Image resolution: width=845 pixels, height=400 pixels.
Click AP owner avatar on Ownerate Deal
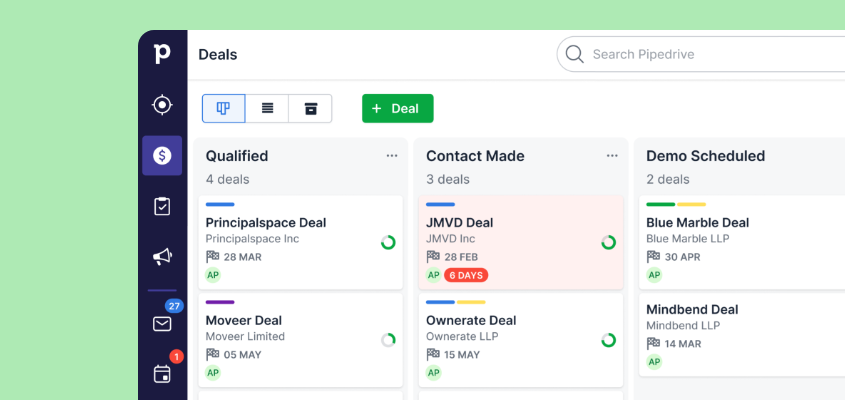[434, 373]
